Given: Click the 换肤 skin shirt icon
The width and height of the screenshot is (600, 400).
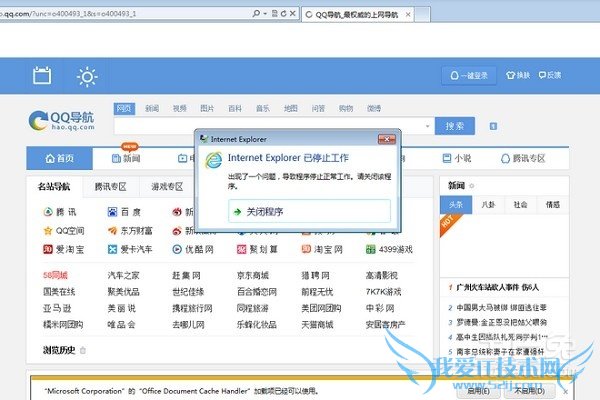Looking at the screenshot, I should (510, 75).
